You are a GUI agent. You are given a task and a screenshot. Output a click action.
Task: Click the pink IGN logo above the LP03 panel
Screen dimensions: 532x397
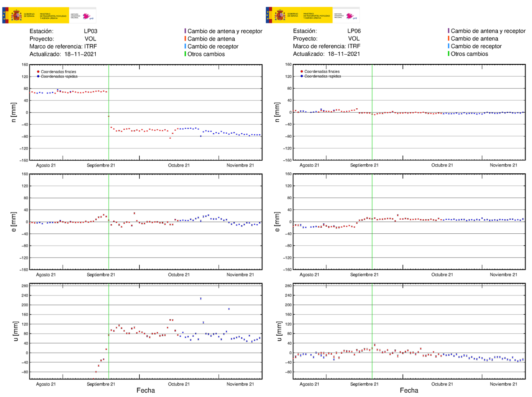[x=87, y=16]
